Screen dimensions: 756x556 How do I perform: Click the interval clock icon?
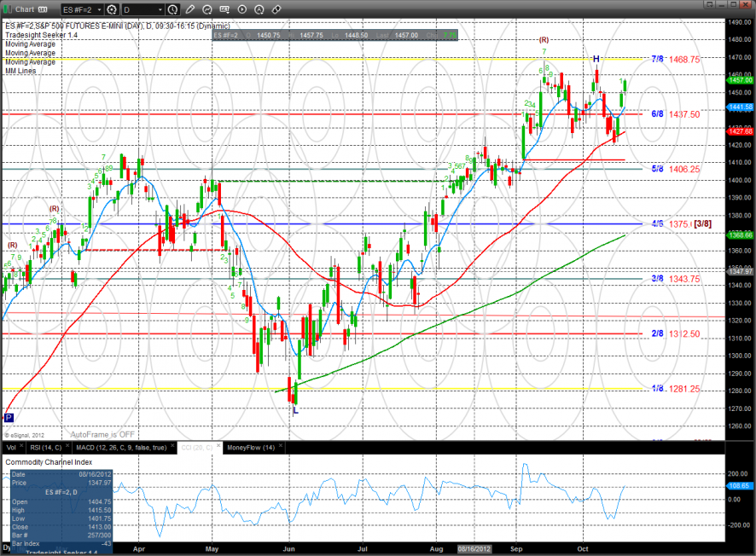(173, 10)
